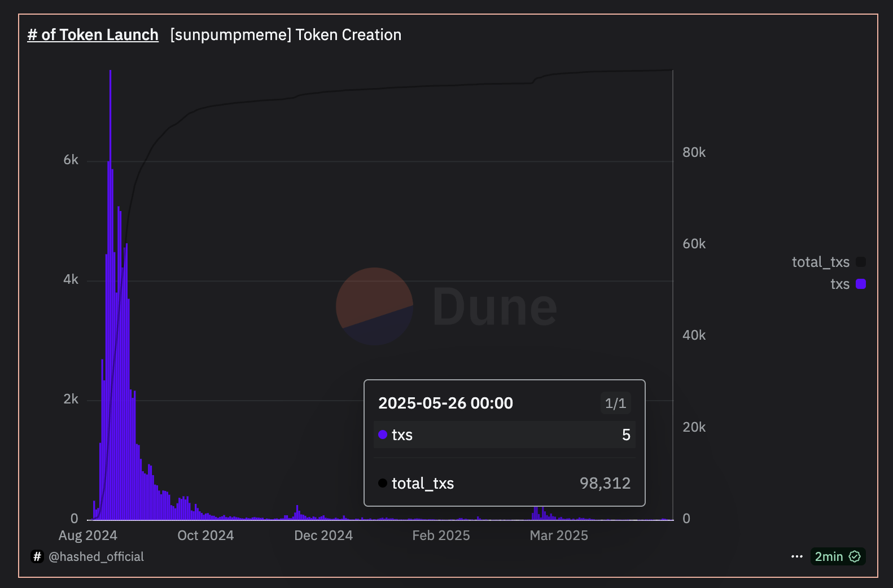This screenshot has width=893, height=588.
Task: Click the "[sunpumpmeme] Token Creation" subtitle
Action: click(x=286, y=35)
